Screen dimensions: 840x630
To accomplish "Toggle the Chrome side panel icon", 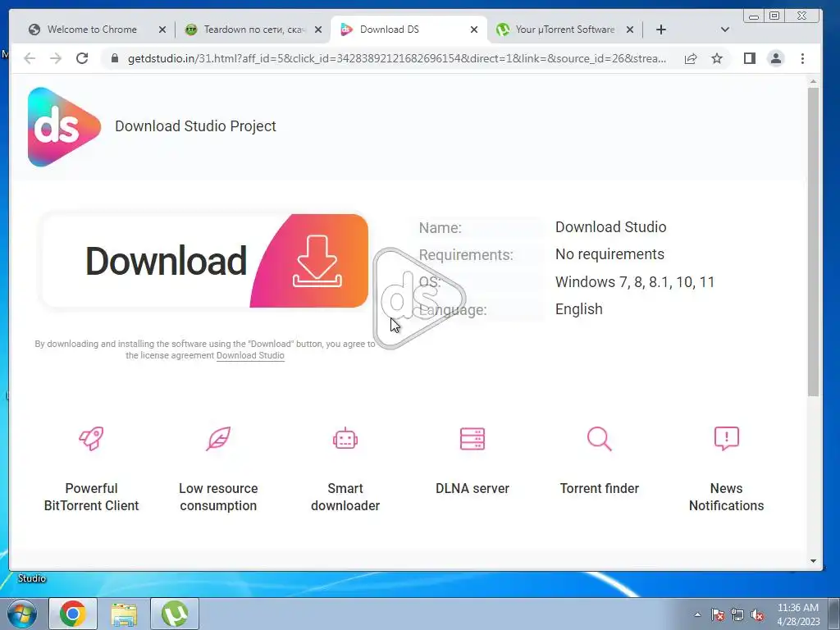I will coord(750,58).
